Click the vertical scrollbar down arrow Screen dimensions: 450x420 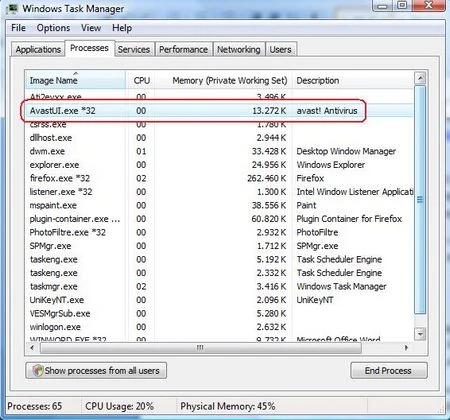click(420, 334)
